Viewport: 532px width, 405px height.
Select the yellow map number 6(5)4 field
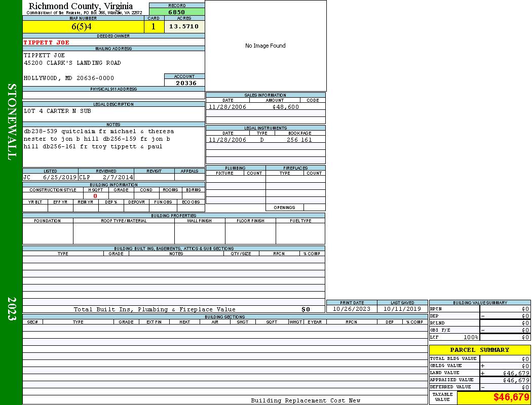(83, 27)
